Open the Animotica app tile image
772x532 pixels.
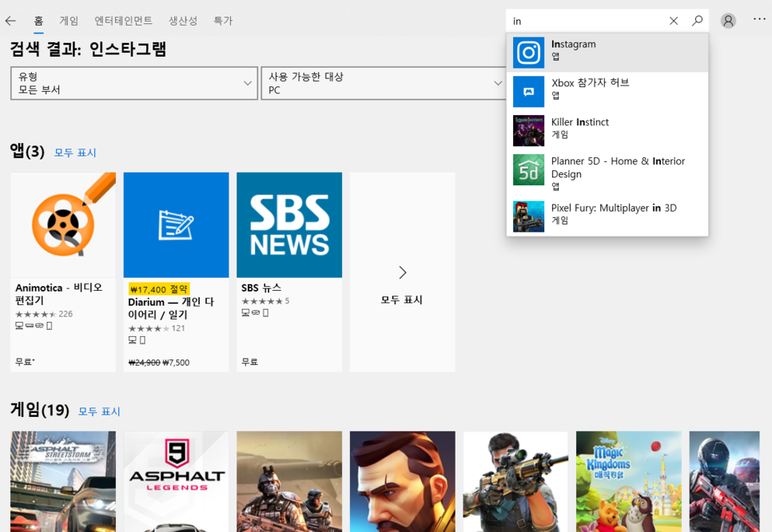(x=63, y=225)
